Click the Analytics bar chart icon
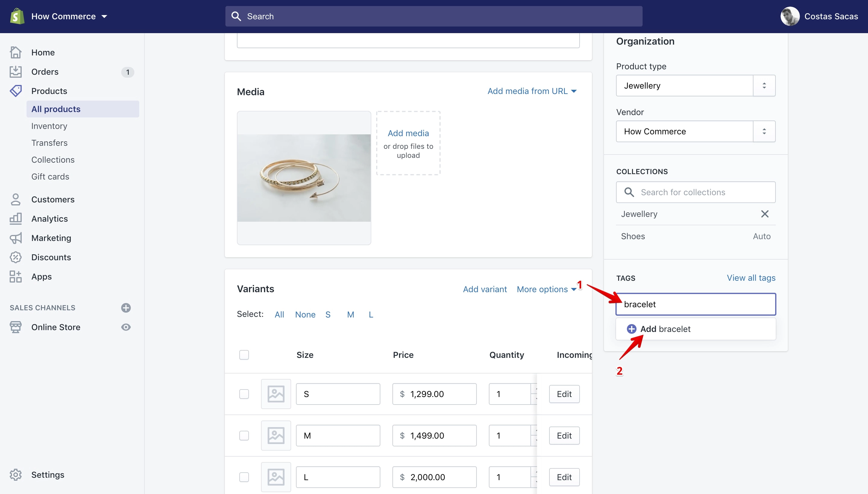Image resolution: width=868 pixels, height=494 pixels. (x=16, y=219)
